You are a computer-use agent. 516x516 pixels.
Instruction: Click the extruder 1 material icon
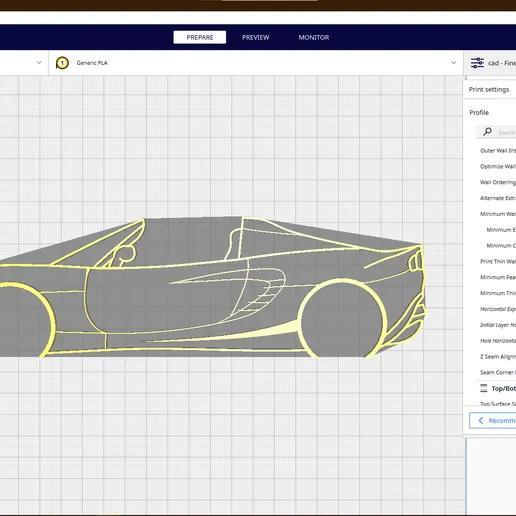coord(62,63)
